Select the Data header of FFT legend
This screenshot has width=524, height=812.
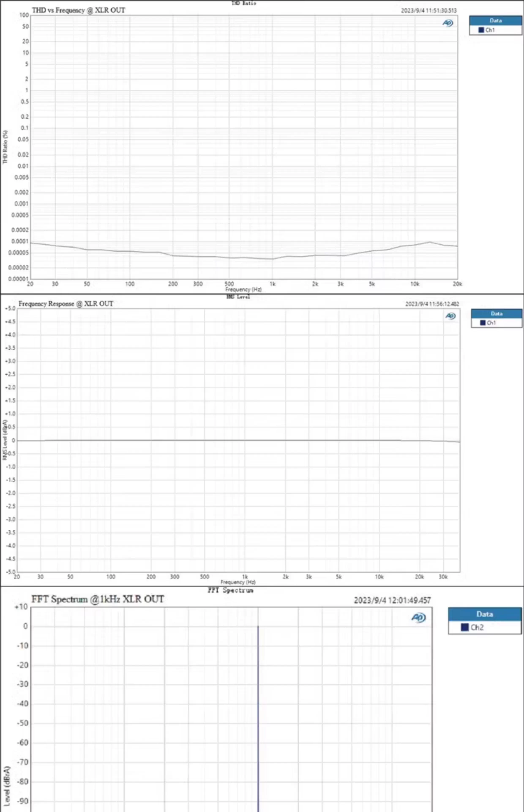point(484,614)
